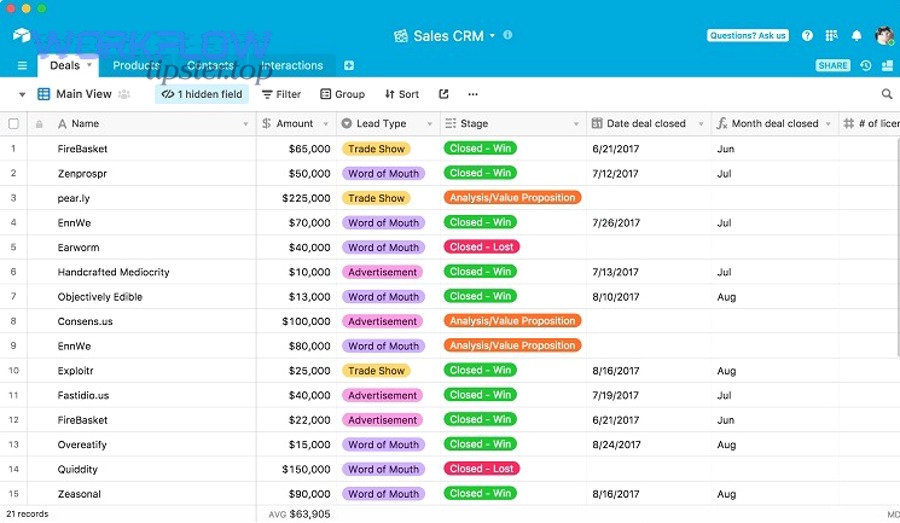Click the SHARE button
This screenshot has height=523, width=900.
(832, 65)
